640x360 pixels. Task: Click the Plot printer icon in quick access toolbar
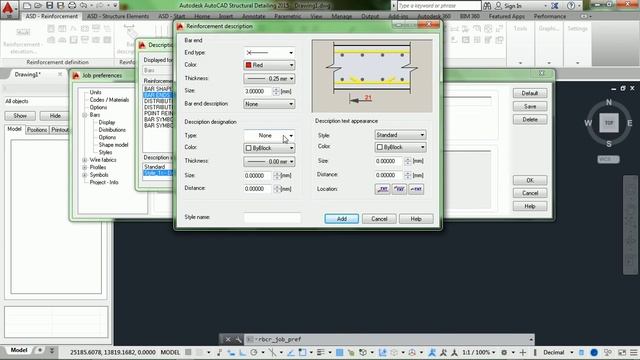point(72,6)
